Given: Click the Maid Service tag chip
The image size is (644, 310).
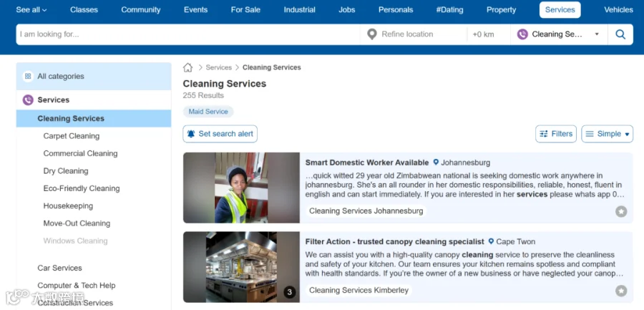Looking at the screenshot, I should click(x=208, y=112).
